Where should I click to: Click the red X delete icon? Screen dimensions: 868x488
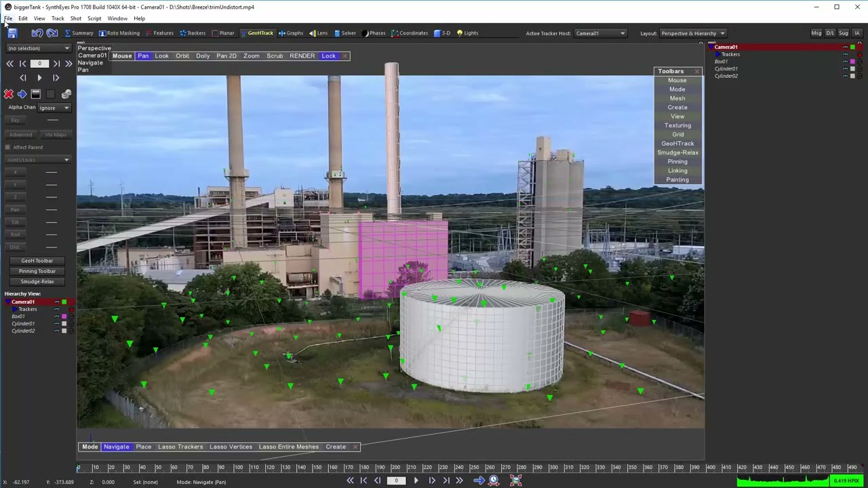pyautogui.click(x=8, y=94)
